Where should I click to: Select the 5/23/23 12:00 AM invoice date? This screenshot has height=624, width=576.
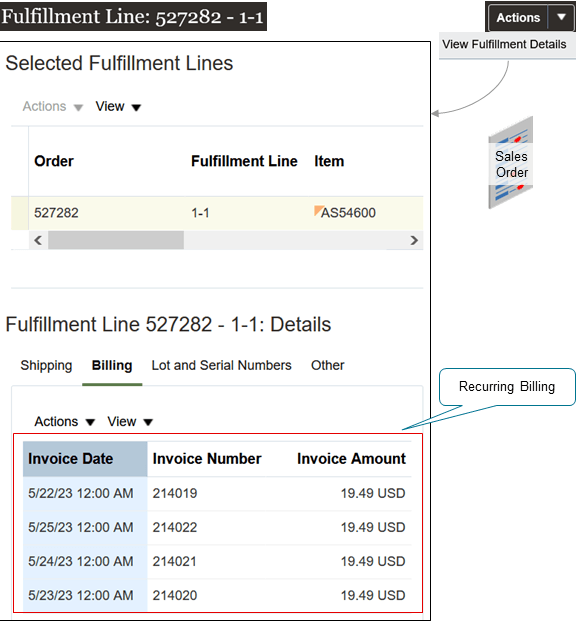[x=81, y=596]
